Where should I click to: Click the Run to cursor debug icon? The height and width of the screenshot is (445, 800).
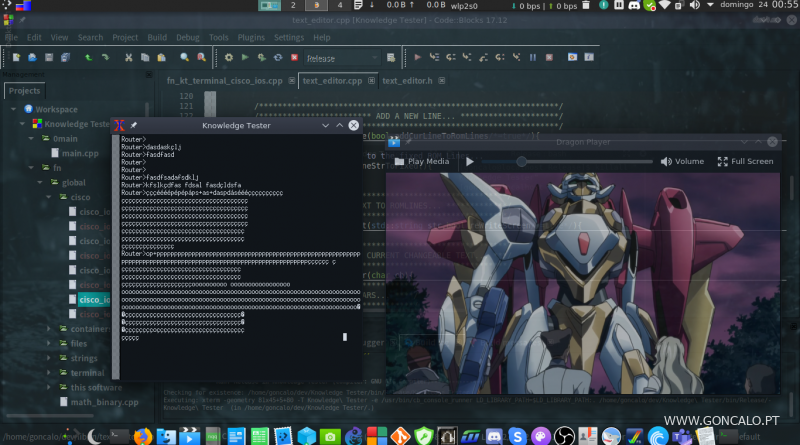coord(434,57)
